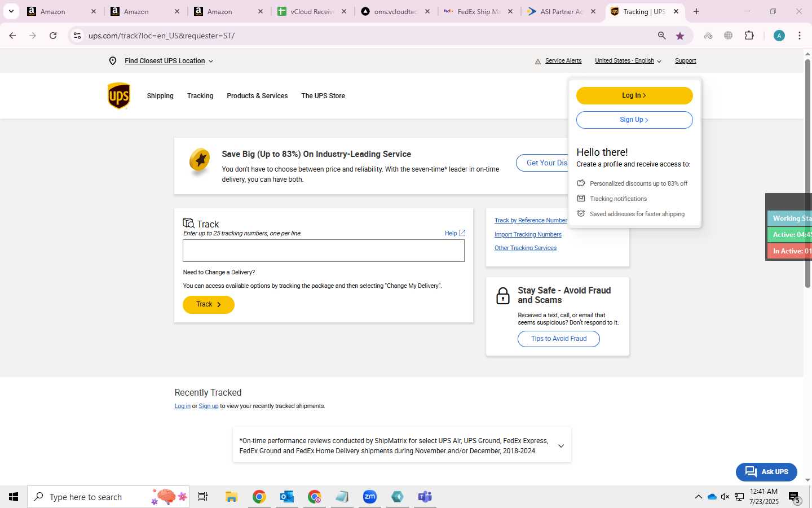Click the location pin icon
Image resolution: width=812 pixels, height=508 pixels.
(113, 61)
